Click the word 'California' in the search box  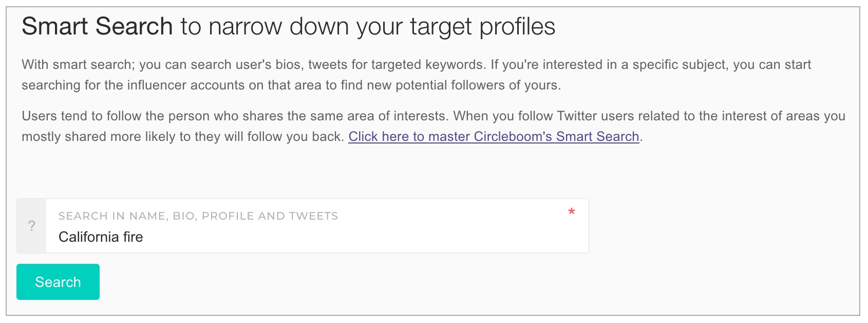tap(89, 237)
